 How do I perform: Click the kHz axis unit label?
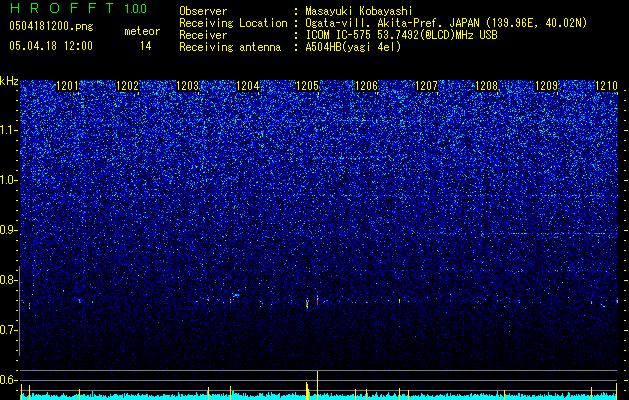click(x=9, y=81)
